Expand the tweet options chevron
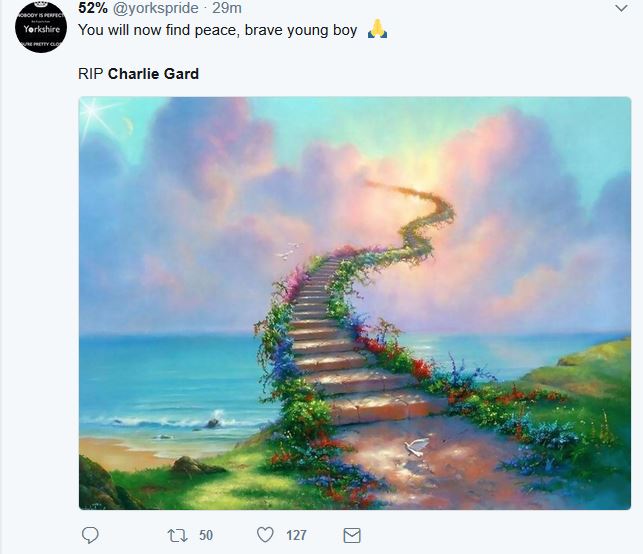 tap(621, 8)
